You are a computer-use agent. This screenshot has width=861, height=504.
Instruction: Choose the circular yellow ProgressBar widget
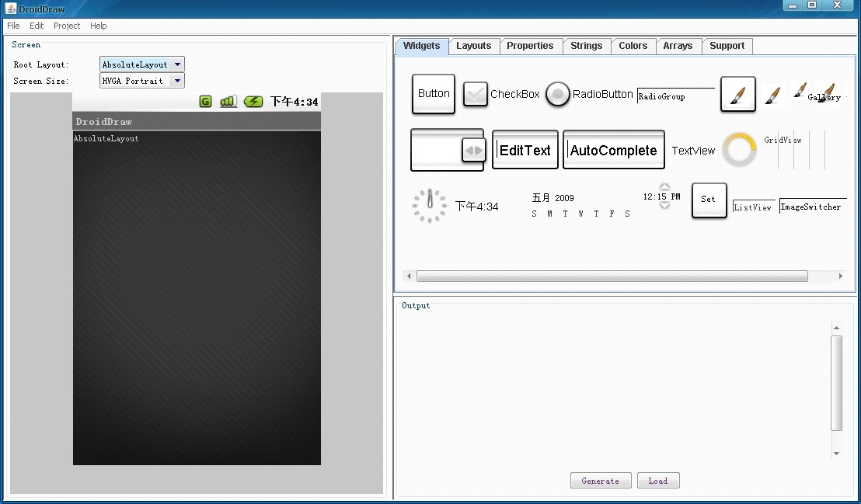[739, 150]
